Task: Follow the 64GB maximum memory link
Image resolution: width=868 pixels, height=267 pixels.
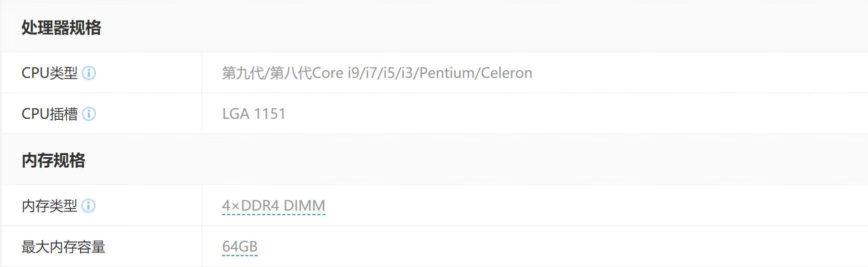Action: [x=240, y=247]
